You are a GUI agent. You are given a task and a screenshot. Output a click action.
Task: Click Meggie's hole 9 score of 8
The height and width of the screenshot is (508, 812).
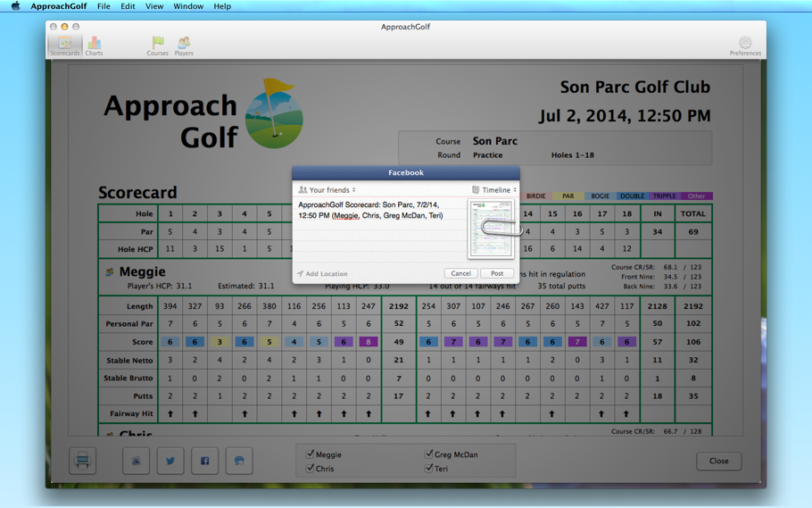click(x=369, y=342)
